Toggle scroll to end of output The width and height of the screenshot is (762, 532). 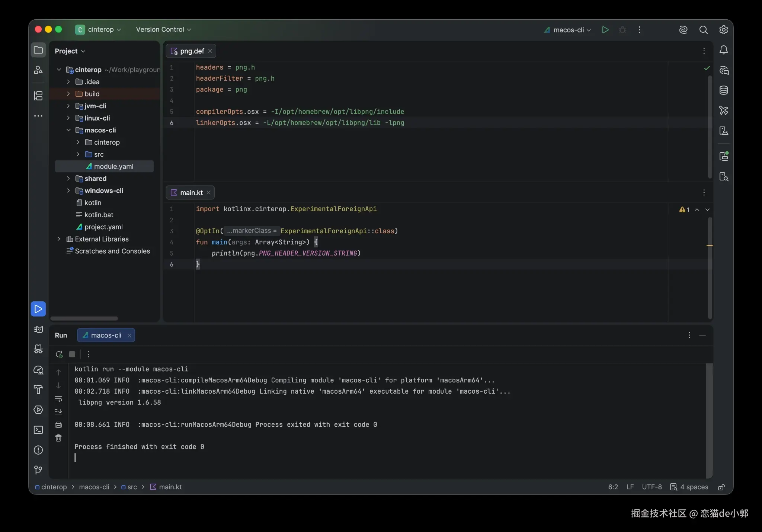click(x=58, y=412)
